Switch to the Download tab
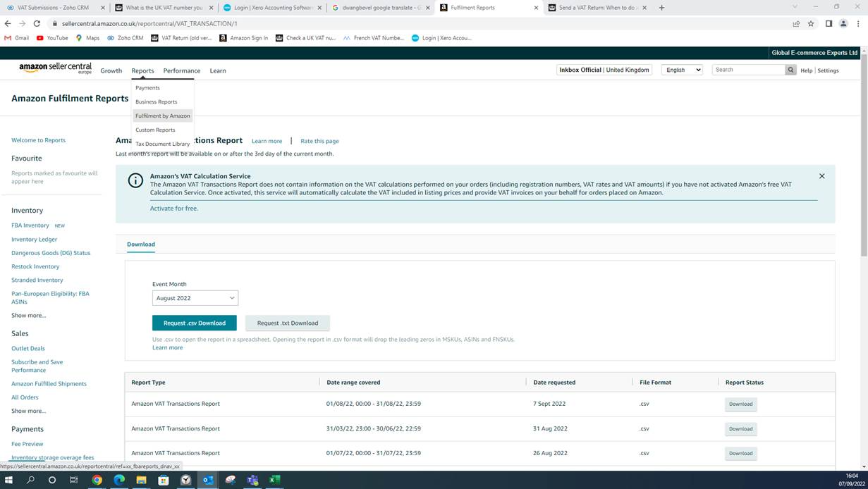The image size is (868, 489). 141,244
